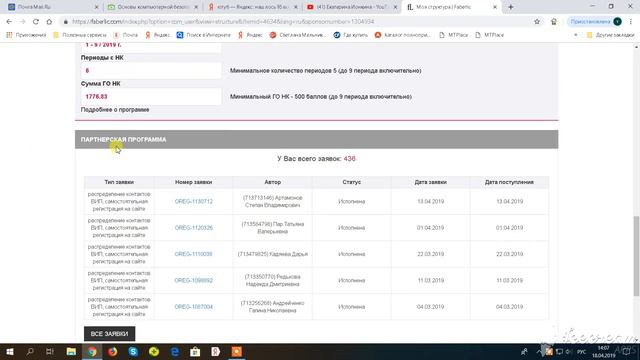Click the total requests count 436
The width and height of the screenshot is (640, 360).
point(349,159)
